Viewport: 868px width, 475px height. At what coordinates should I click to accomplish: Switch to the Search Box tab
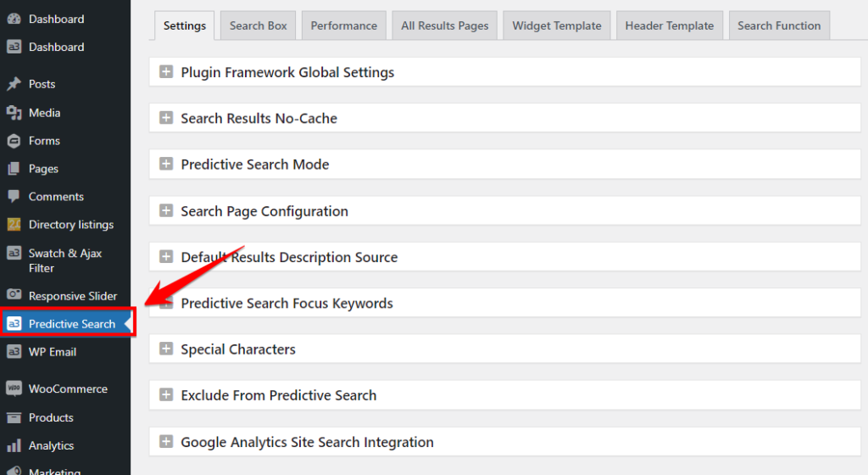click(258, 25)
